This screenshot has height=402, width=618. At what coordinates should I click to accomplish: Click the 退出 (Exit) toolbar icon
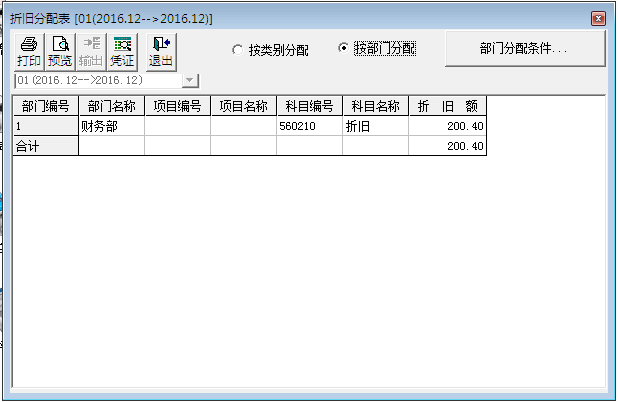tap(160, 51)
